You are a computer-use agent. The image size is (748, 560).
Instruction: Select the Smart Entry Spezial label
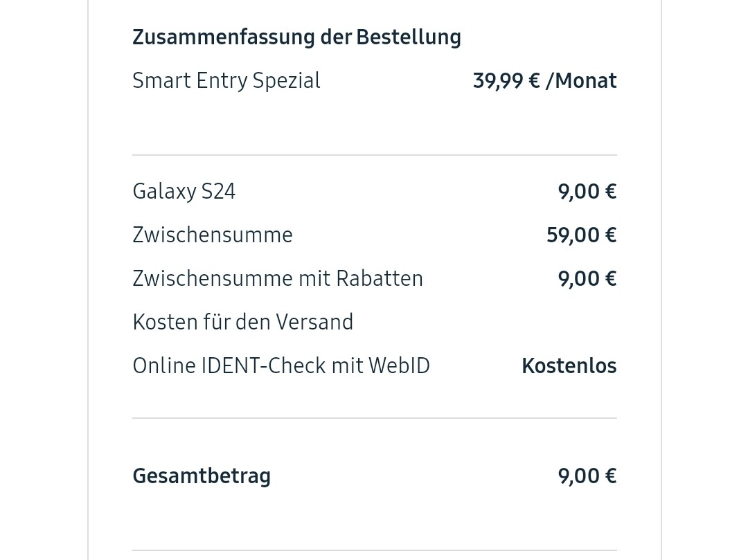pyautogui.click(x=226, y=80)
